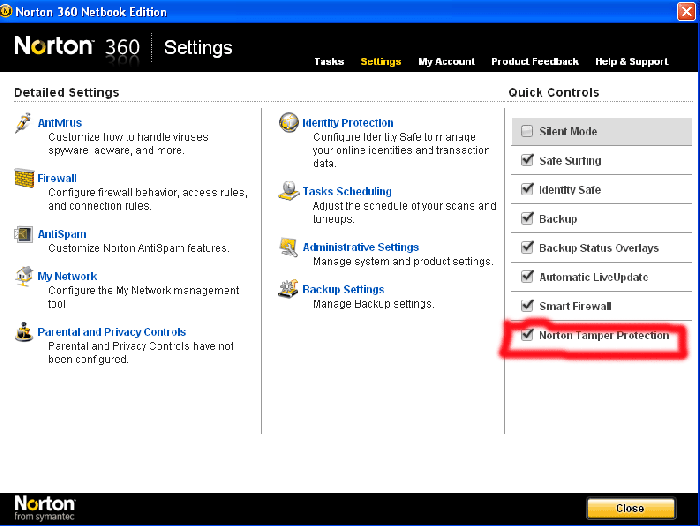Click 'Manage system and product settings.' text
The width and height of the screenshot is (700, 526).
pos(403,262)
